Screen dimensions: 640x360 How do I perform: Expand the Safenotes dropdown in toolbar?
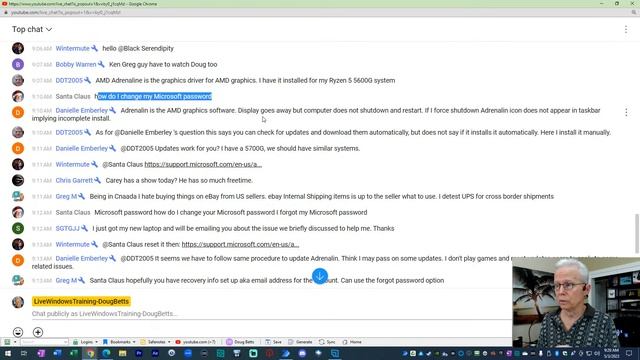tap(156, 342)
